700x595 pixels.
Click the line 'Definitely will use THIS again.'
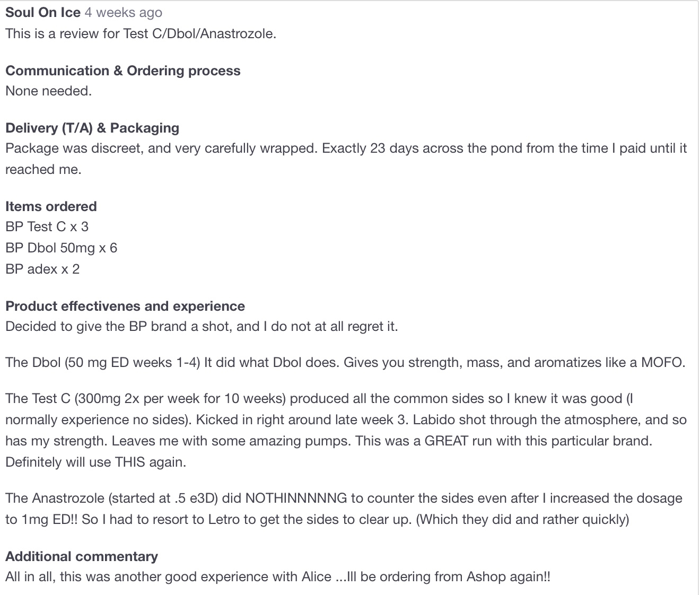pyautogui.click(x=96, y=462)
